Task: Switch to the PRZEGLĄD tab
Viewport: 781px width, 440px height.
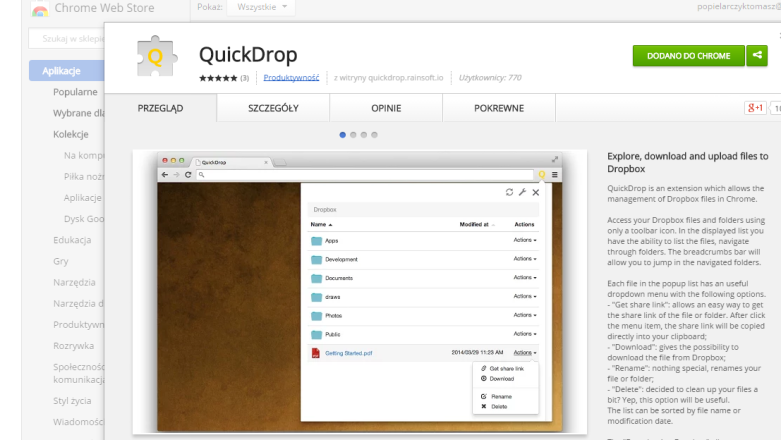Action: 160,108
